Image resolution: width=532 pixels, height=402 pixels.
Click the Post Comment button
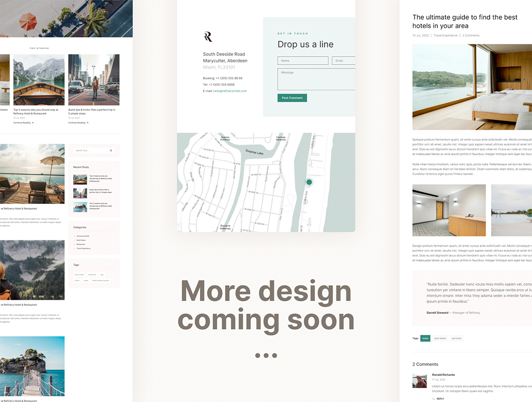point(292,98)
